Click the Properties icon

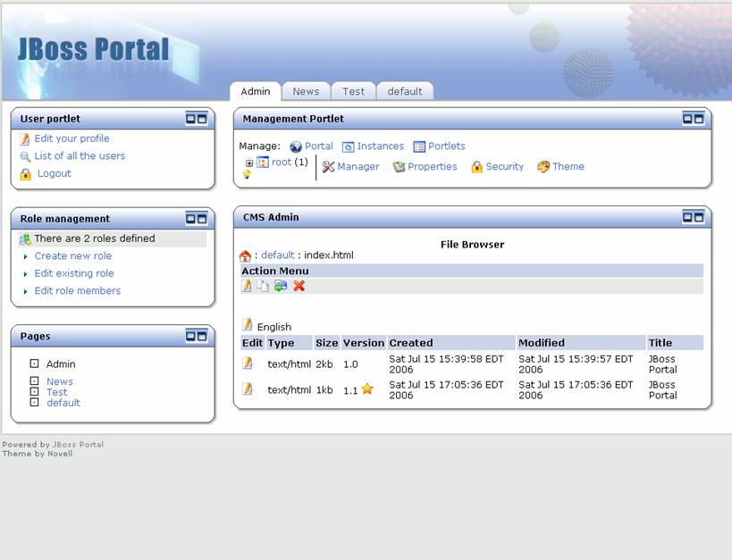pos(399,167)
